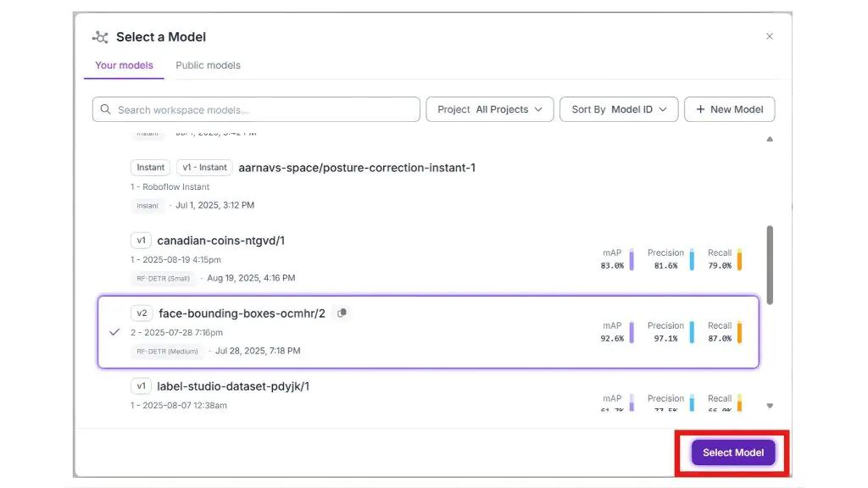The image size is (868, 488).
Task: Select the posture-correction-instant-1 model
Action: (357, 168)
